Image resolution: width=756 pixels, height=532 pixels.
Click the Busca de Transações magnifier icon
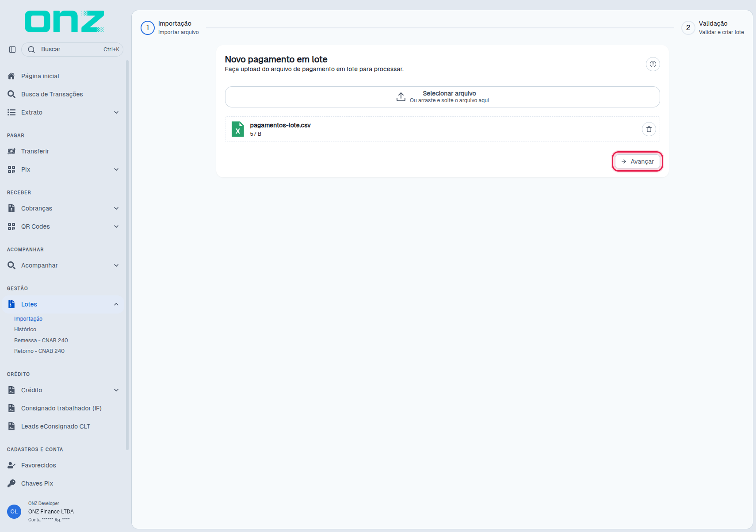point(11,94)
